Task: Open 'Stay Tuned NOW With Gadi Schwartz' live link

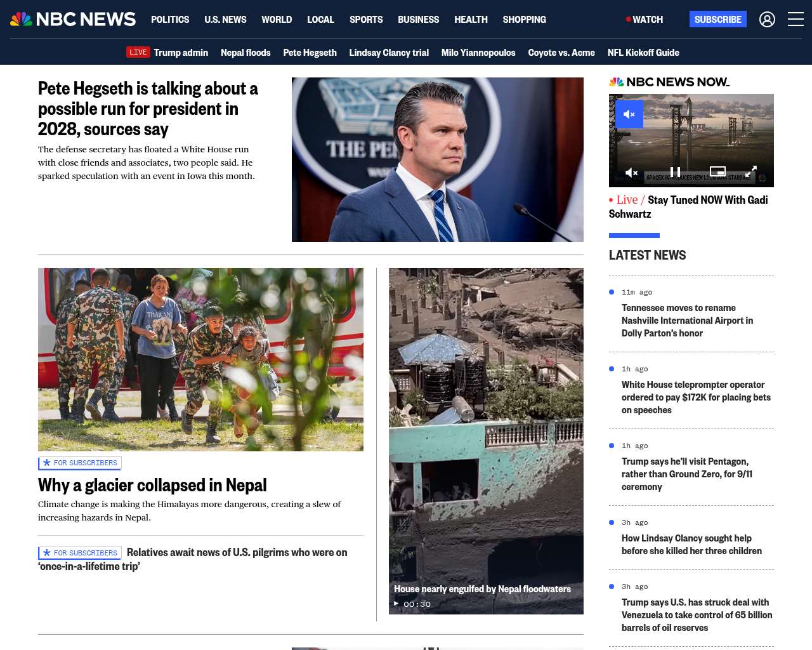Action: click(x=688, y=207)
